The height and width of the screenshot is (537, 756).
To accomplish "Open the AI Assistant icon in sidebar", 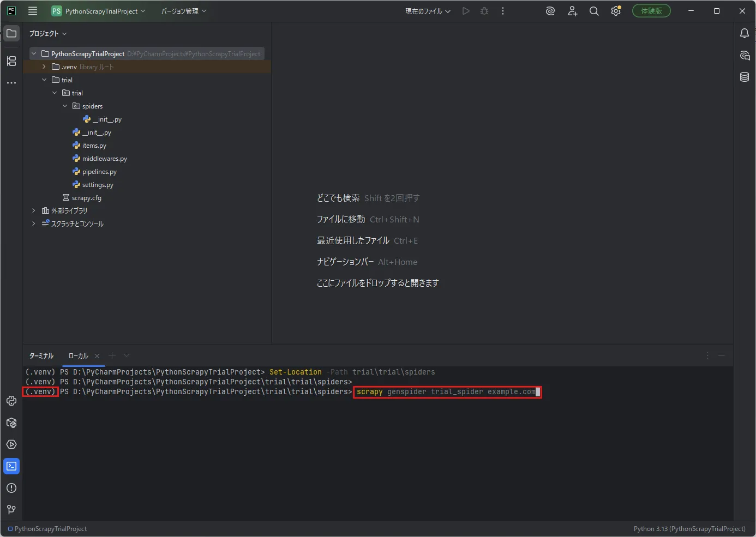I will [745, 55].
